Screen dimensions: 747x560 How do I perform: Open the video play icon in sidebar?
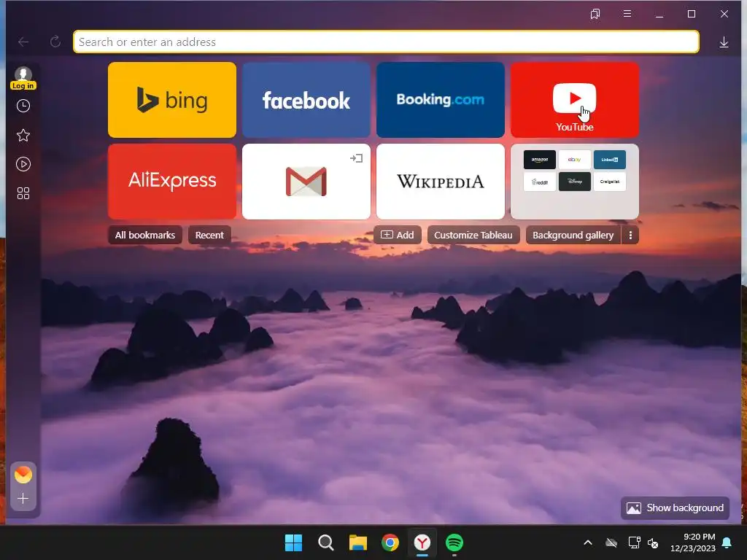coord(23,164)
